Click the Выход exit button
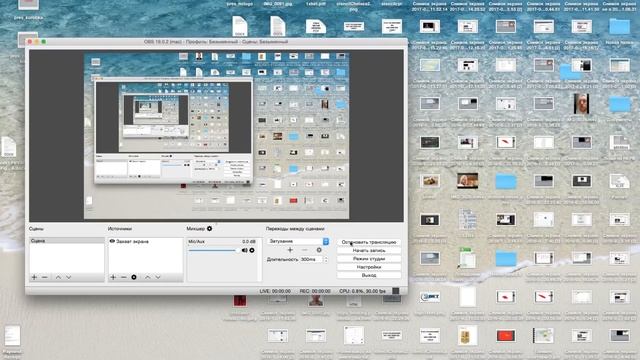The width and height of the screenshot is (640, 360). [369, 275]
